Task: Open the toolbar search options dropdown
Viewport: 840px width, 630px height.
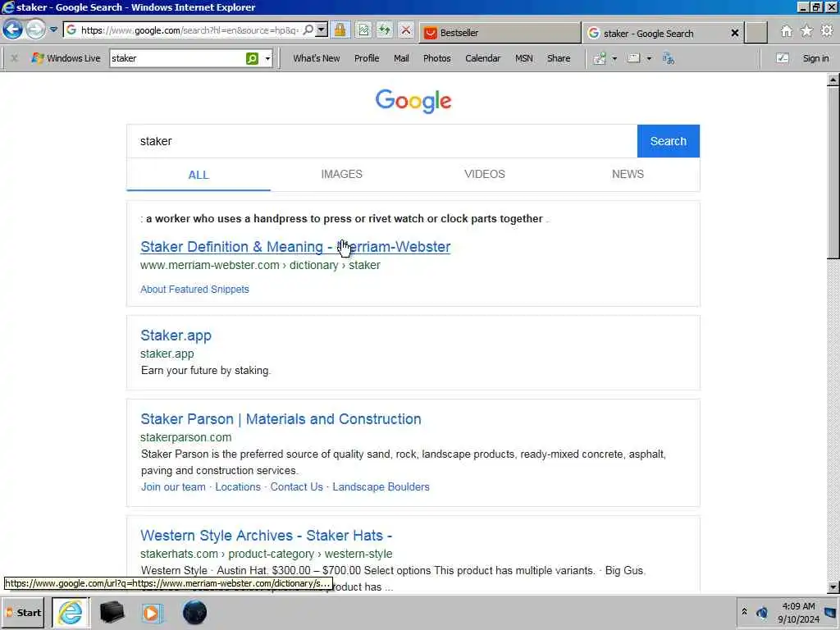Action: coord(267,58)
